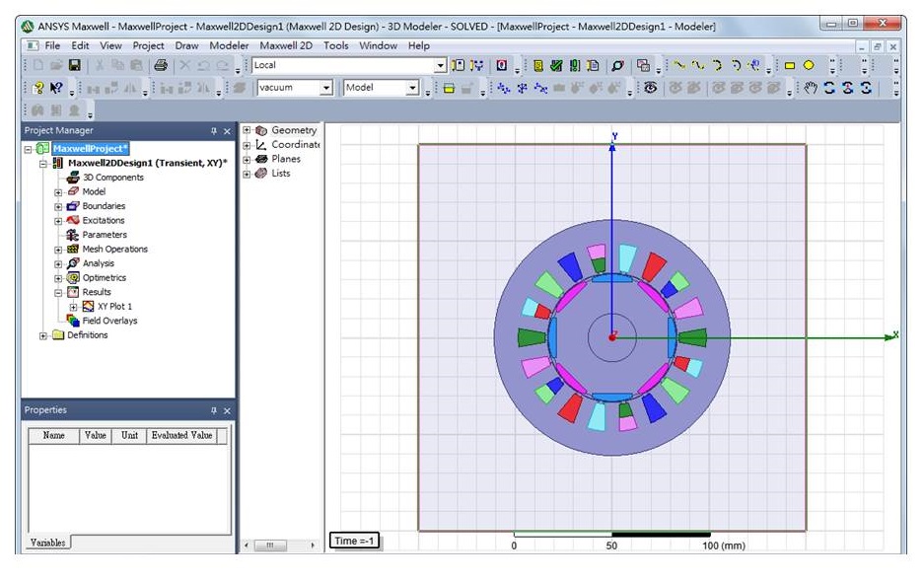
Task: Select the yellow Draw Circle tool
Action: [x=809, y=65]
